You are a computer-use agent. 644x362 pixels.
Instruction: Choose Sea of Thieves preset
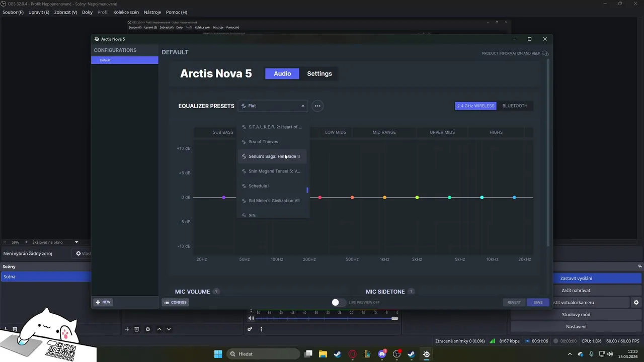(273, 142)
